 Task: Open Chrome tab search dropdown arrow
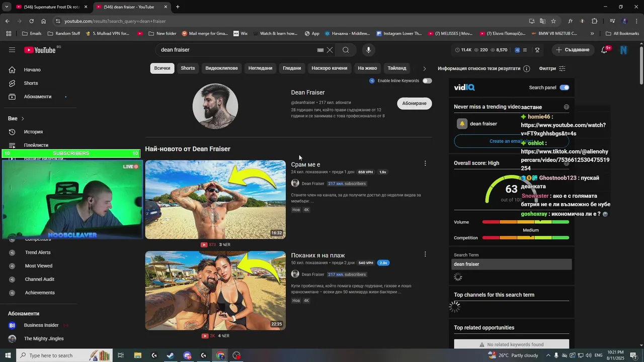[x=7, y=7]
